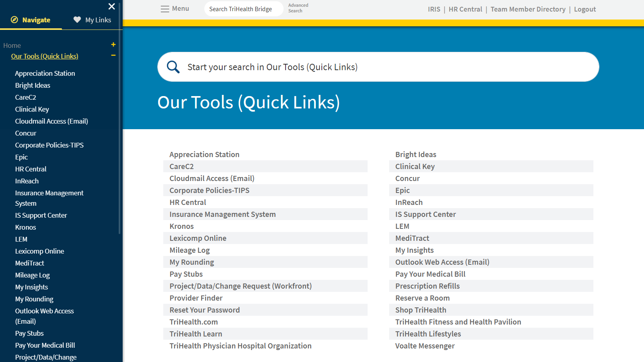The width and height of the screenshot is (644, 362).
Task: Log out using the Logout link
Action: [585, 9]
